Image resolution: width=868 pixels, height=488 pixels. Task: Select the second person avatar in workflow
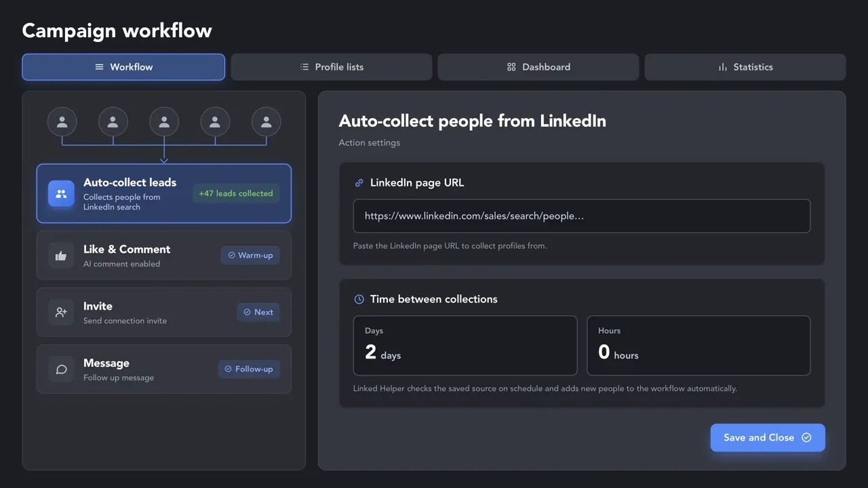click(113, 122)
